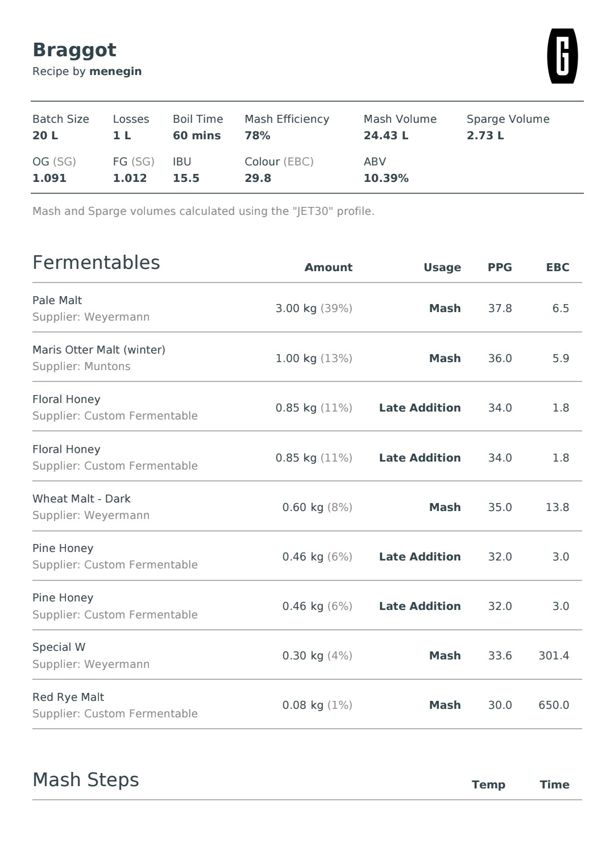
Task: Click the Mash Steps section heading
Action: (86, 780)
